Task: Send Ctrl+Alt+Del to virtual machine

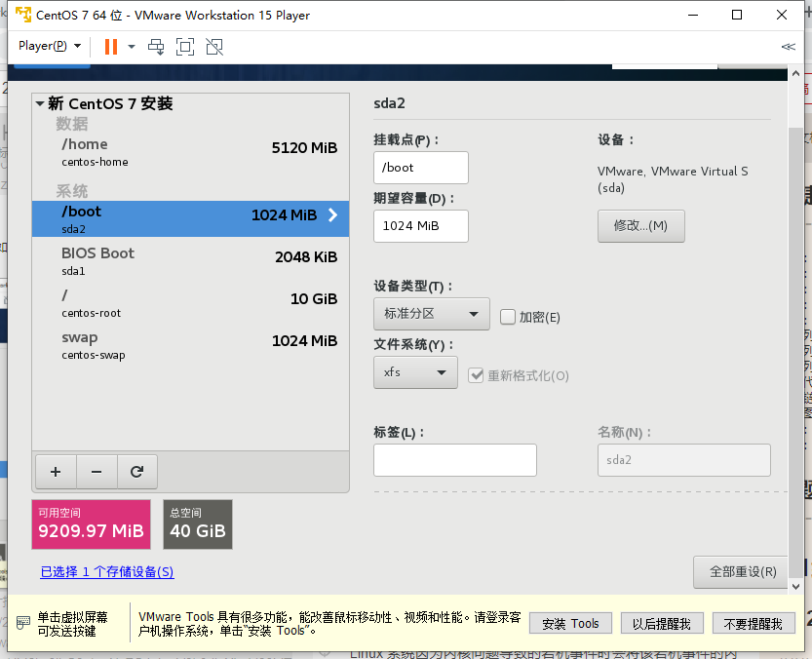Action: (156, 47)
